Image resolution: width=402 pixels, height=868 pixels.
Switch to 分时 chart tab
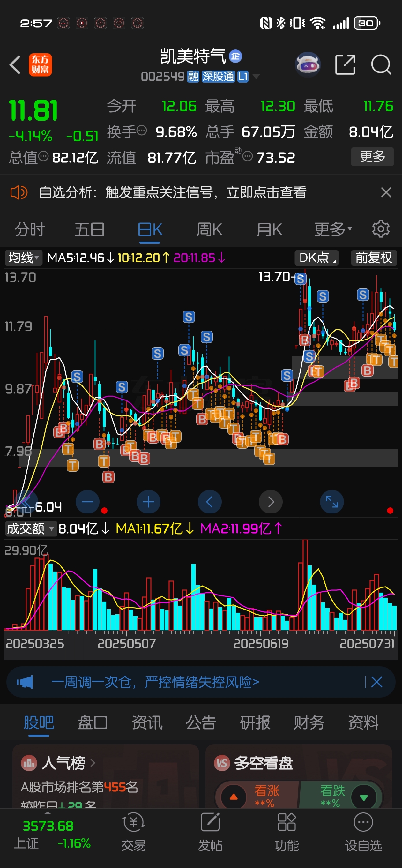pos(30,229)
